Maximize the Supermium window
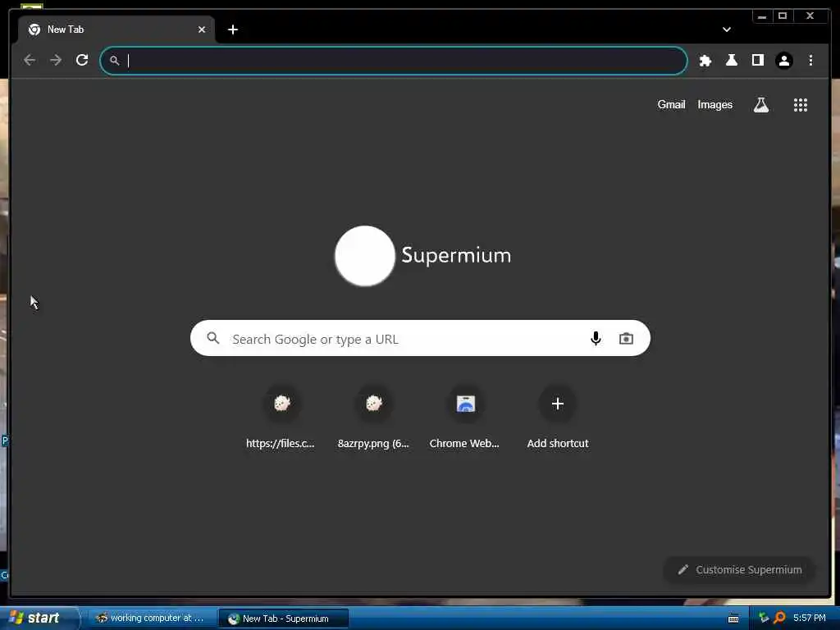 (x=783, y=16)
